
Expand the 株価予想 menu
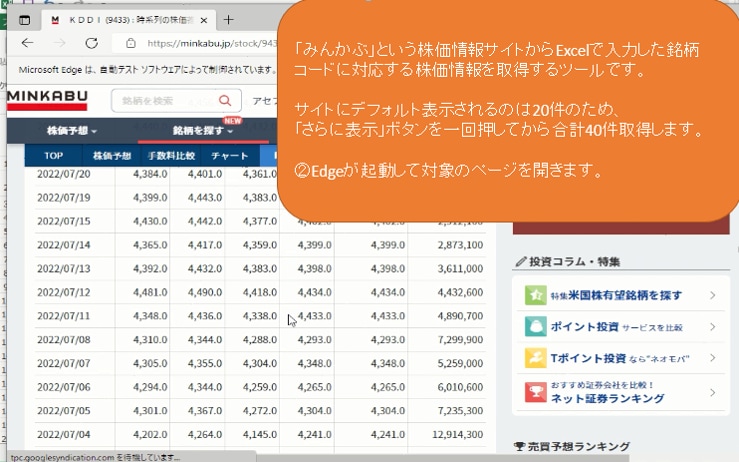tap(72, 131)
